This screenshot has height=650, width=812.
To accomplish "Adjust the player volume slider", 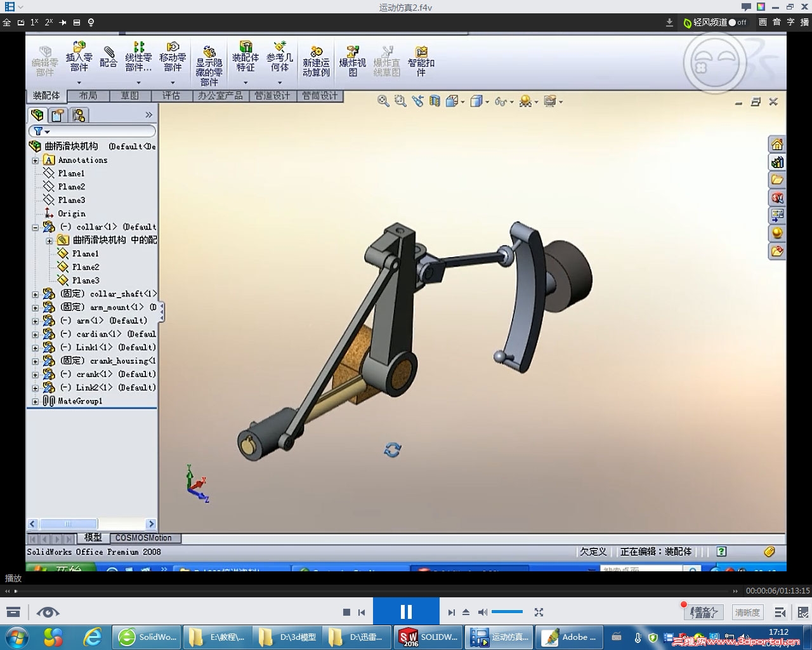I will click(507, 612).
